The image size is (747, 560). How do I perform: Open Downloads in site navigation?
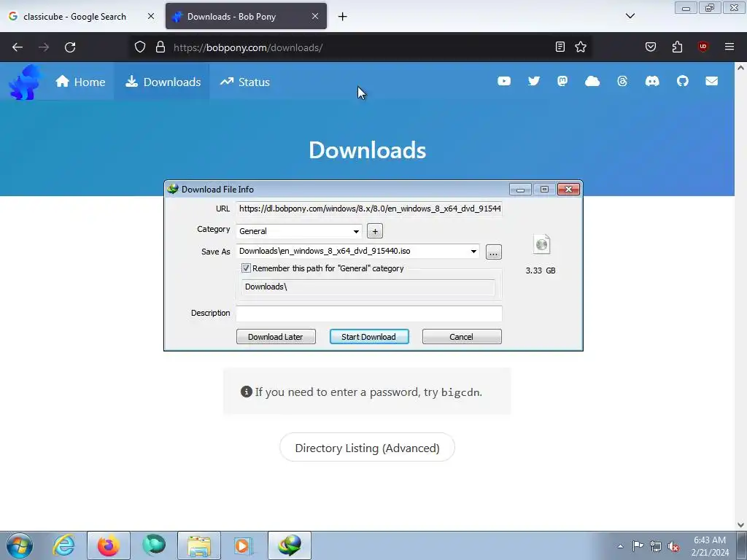point(163,82)
